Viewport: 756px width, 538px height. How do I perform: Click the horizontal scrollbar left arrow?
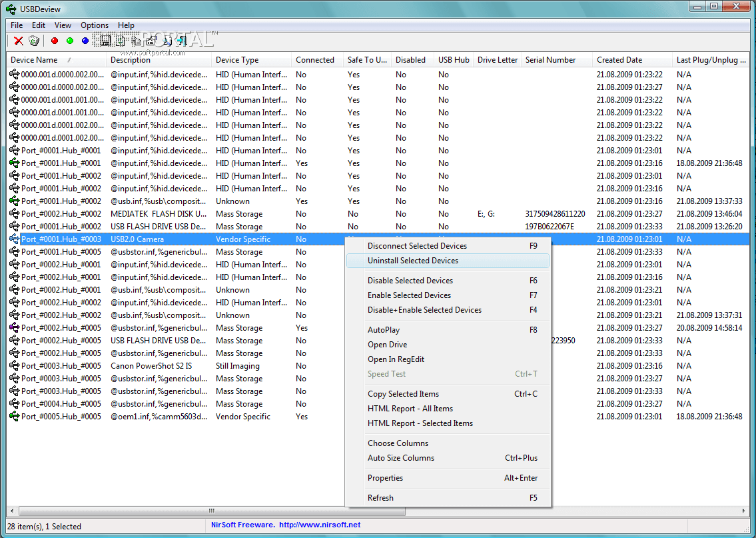[x=11, y=511]
